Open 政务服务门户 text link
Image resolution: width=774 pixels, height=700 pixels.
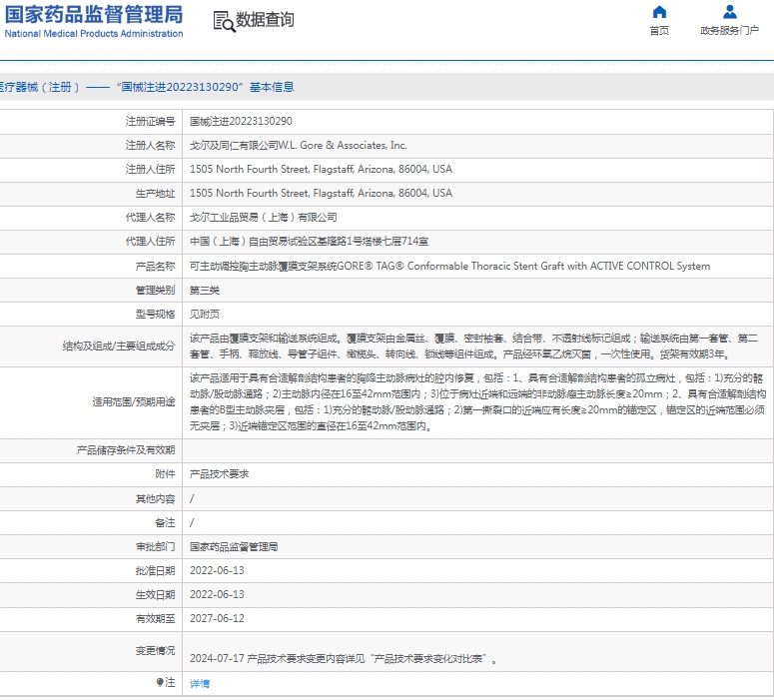point(729,31)
